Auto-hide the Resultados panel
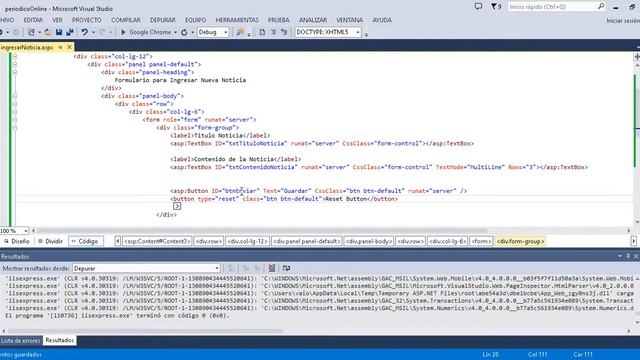The width and height of the screenshot is (640, 360). [628, 256]
